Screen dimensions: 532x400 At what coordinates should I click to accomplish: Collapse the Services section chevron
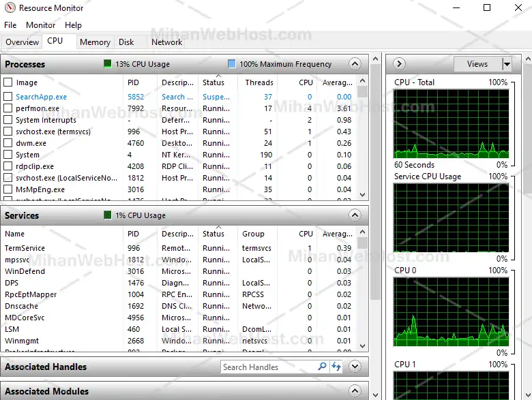pyautogui.click(x=354, y=215)
